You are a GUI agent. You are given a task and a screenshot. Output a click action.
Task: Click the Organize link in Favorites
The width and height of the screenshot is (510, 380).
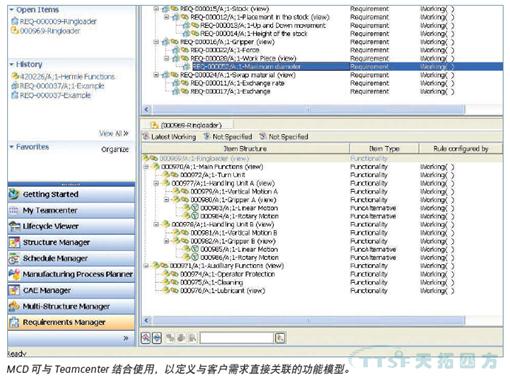pyautogui.click(x=115, y=149)
